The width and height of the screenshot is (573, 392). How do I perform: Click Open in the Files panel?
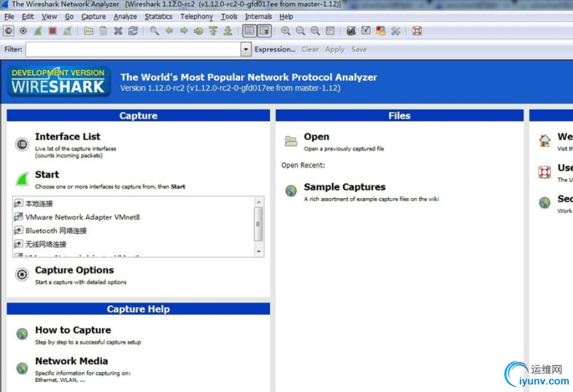pos(316,137)
